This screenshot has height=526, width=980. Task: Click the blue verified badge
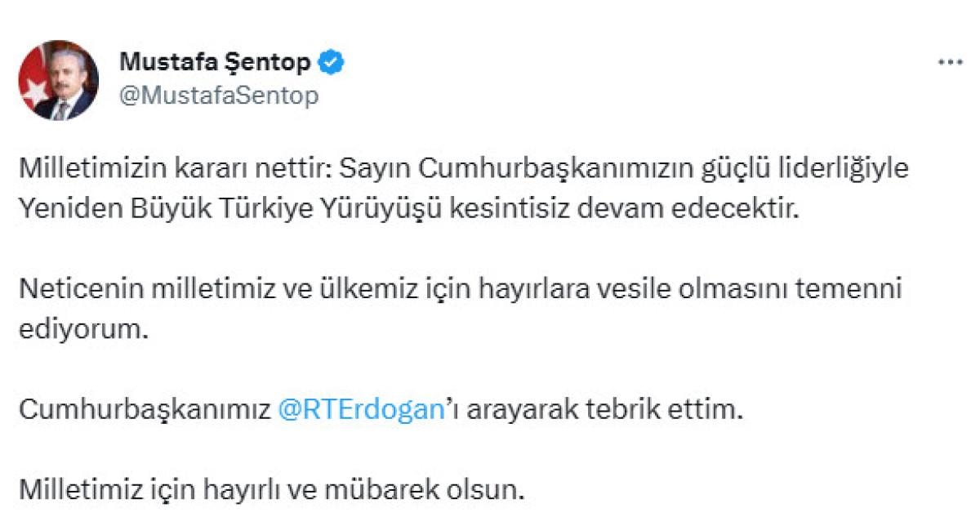pyautogui.click(x=331, y=61)
